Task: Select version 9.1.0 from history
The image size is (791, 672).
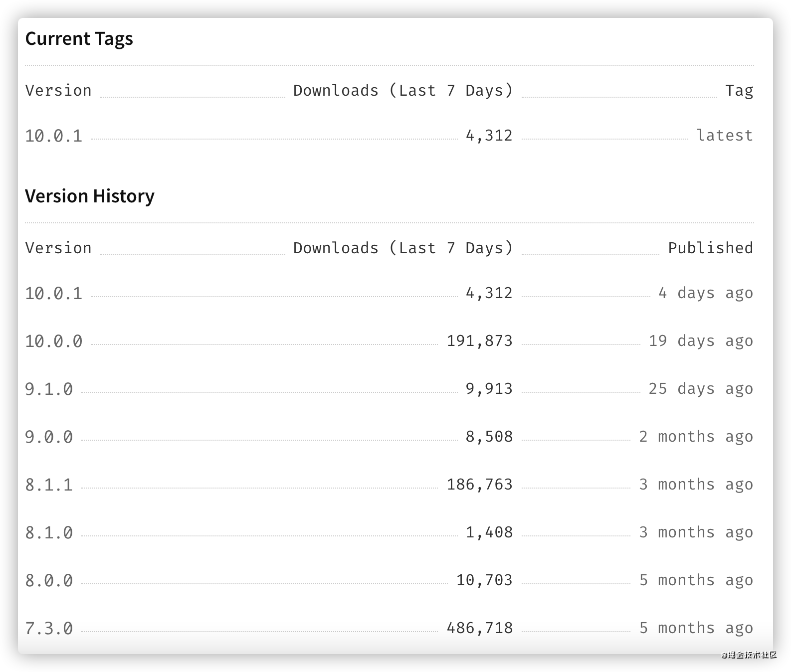Action: click(x=49, y=389)
